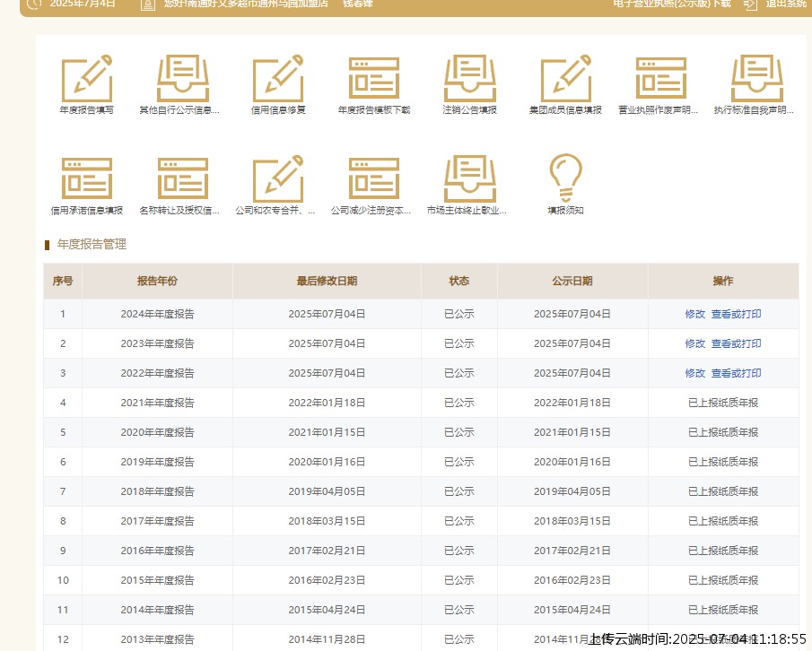The width and height of the screenshot is (812, 651).
Task: Select the 2014年年度报告 cell
Action: (157, 610)
